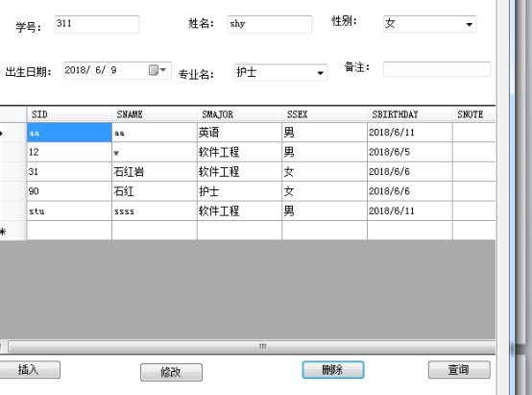Select the row selector arrow for aa
Image resolution: width=532 pixels, height=395 pixels.
(x=12, y=133)
